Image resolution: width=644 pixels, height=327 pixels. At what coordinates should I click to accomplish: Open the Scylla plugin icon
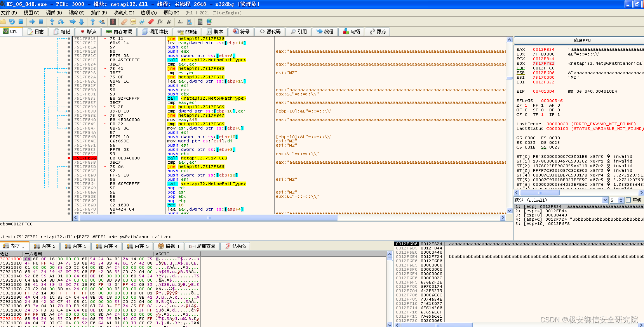coord(114,22)
